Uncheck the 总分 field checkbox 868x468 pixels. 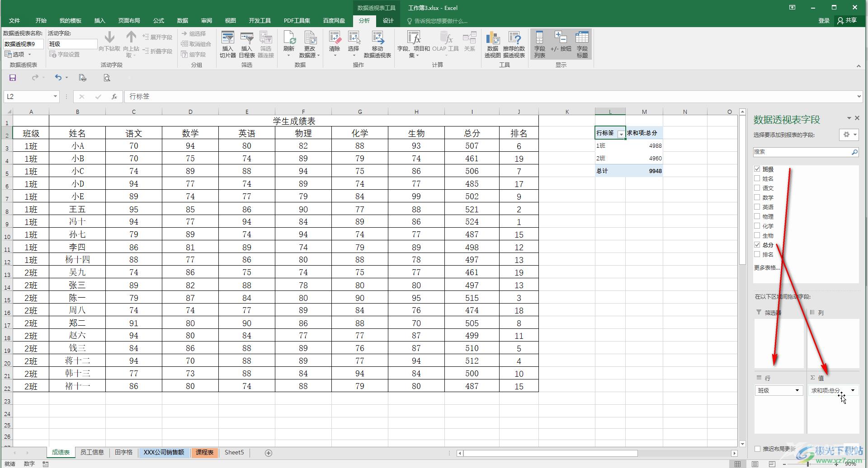click(x=757, y=245)
